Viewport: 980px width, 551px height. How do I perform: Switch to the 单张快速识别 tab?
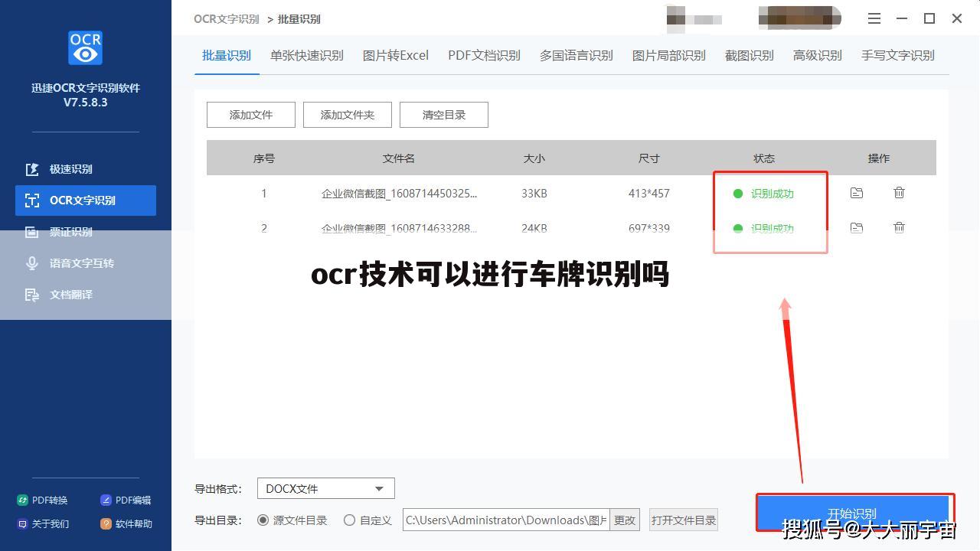[x=307, y=55]
